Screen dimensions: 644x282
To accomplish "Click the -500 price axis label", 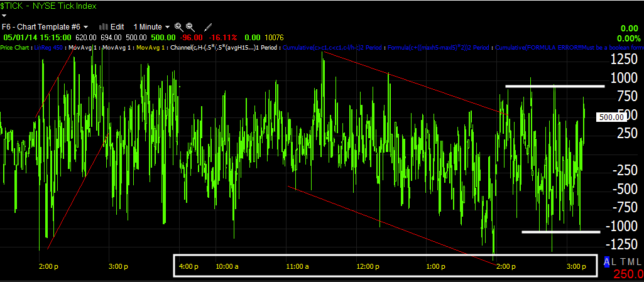I will (x=624, y=189).
